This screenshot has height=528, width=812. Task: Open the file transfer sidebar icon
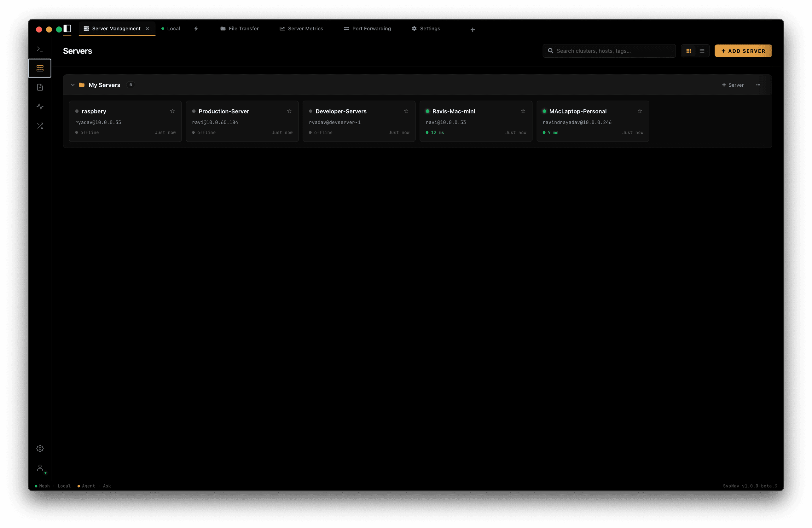40,87
